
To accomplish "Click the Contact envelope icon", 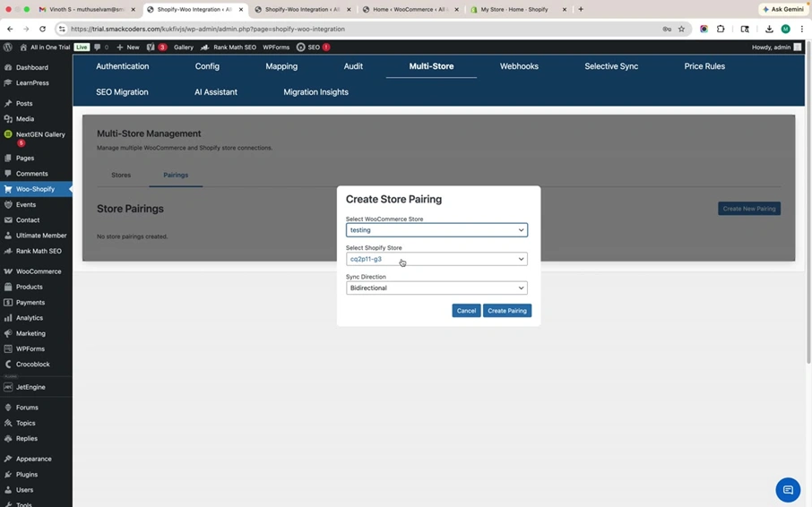I will [8, 219].
